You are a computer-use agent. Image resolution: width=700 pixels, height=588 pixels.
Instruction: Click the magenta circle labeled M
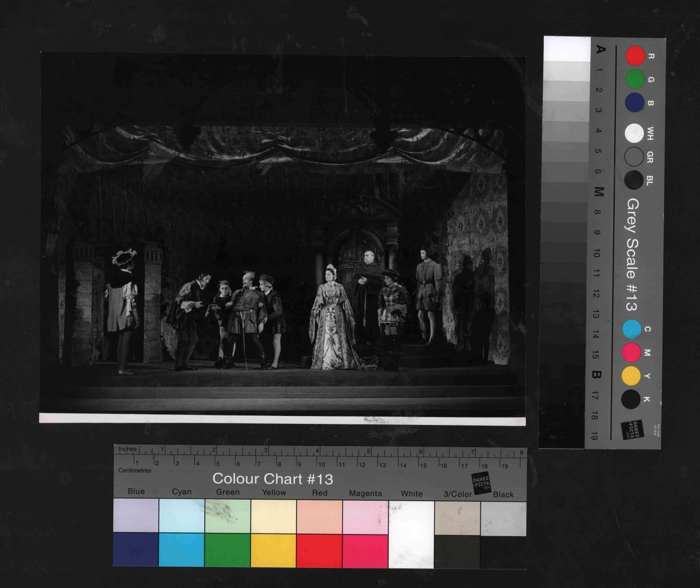[631, 352]
